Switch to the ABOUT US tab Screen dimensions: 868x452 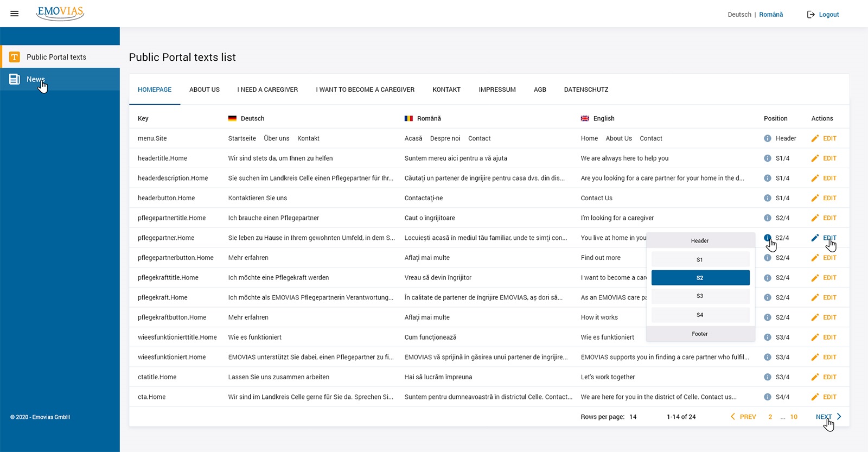tap(205, 90)
